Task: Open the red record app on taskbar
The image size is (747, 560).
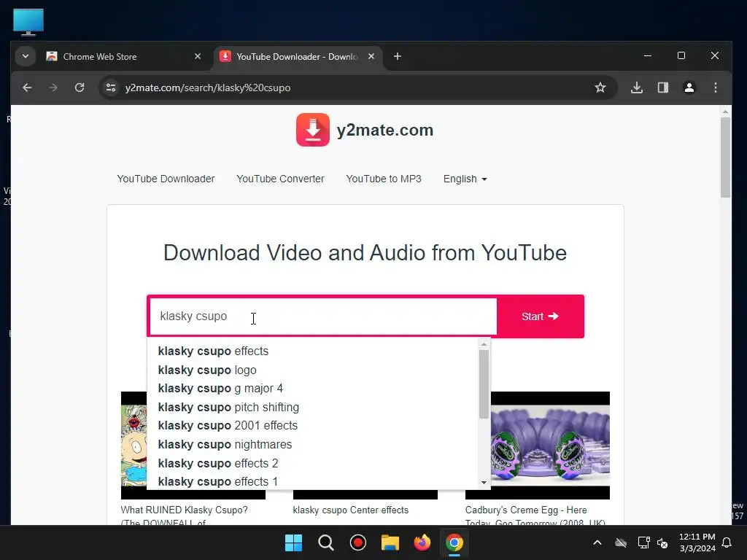Action: tap(357, 542)
